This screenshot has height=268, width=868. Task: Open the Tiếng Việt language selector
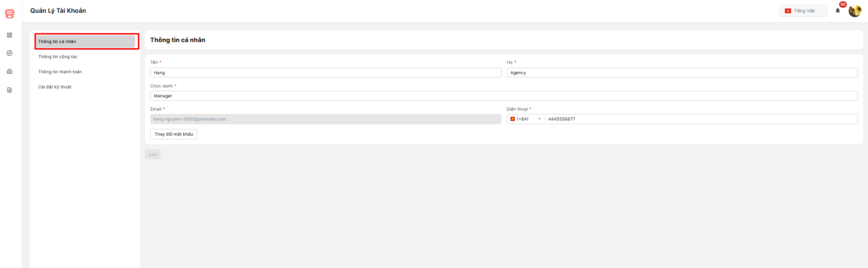point(803,11)
